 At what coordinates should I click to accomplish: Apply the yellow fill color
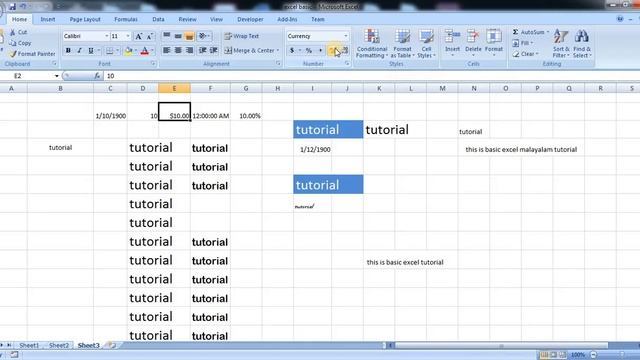[x=128, y=51]
